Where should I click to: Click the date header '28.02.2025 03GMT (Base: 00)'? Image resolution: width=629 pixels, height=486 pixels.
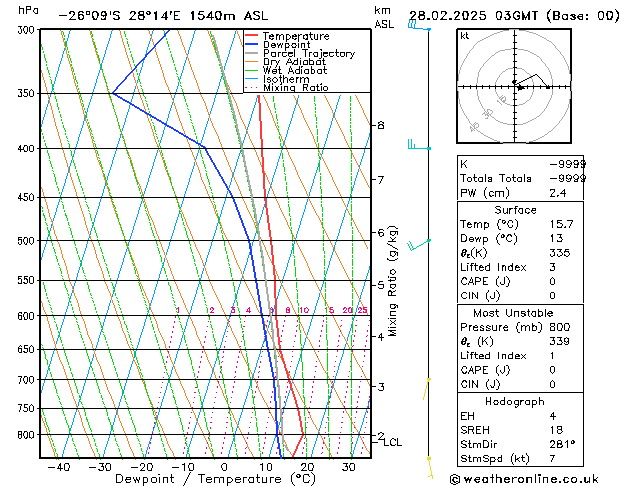(514, 16)
